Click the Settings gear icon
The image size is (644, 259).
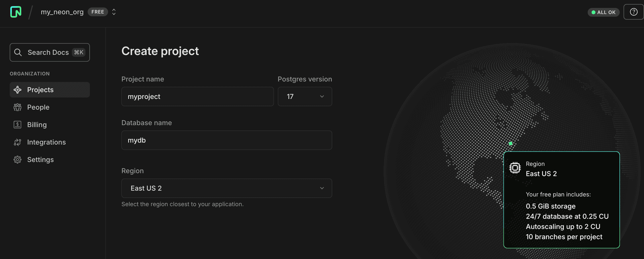pos(17,160)
